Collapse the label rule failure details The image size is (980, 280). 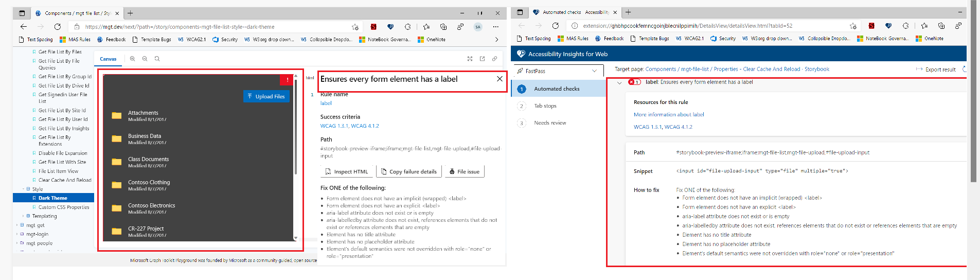point(619,82)
